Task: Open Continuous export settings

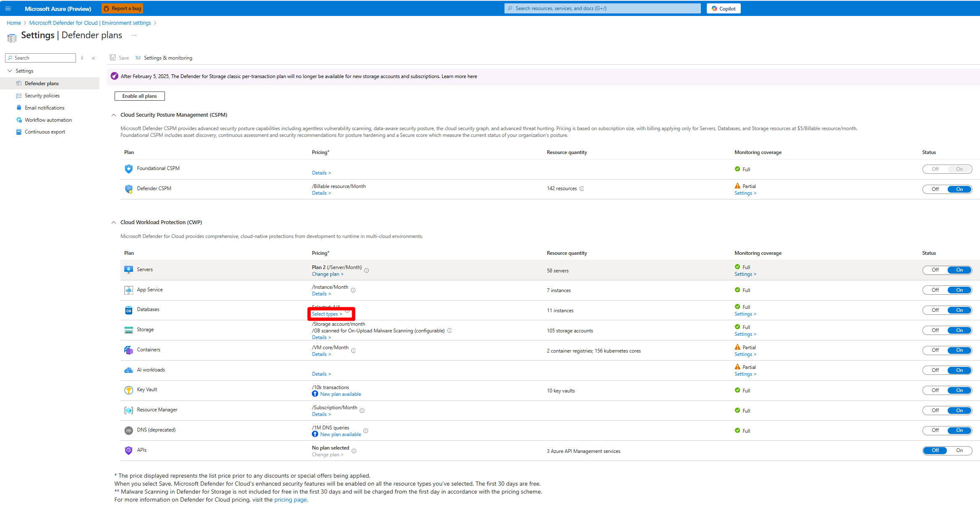Action: (44, 131)
